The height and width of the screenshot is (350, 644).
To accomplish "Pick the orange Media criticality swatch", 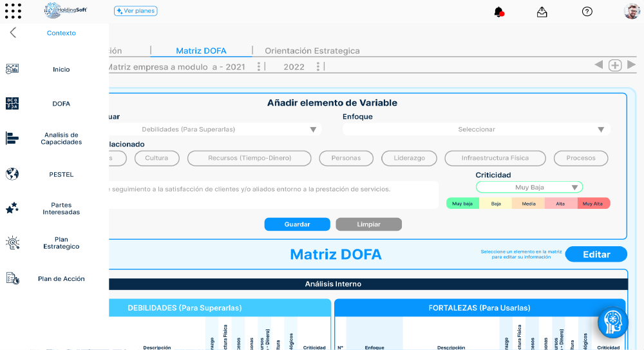I will pos(529,204).
